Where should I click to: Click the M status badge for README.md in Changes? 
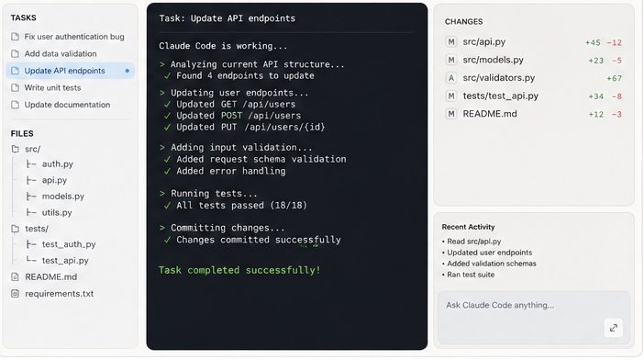pos(451,114)
